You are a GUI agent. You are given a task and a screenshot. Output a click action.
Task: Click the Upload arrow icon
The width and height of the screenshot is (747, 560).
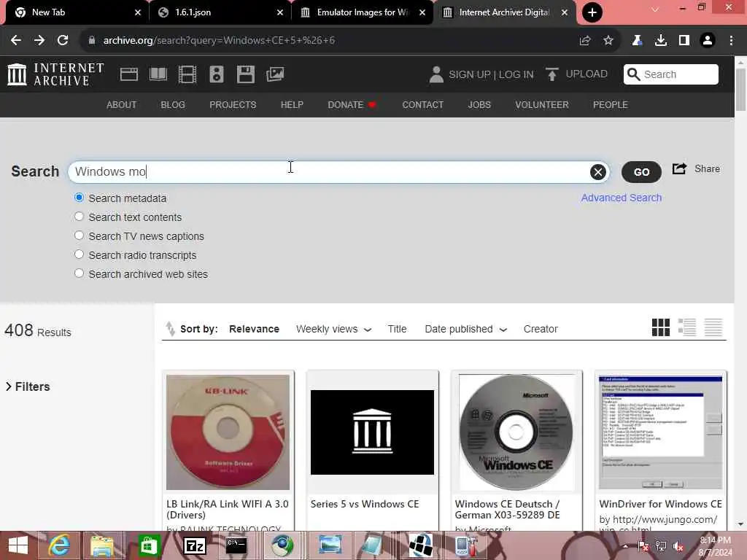click(x=551, y=74)
